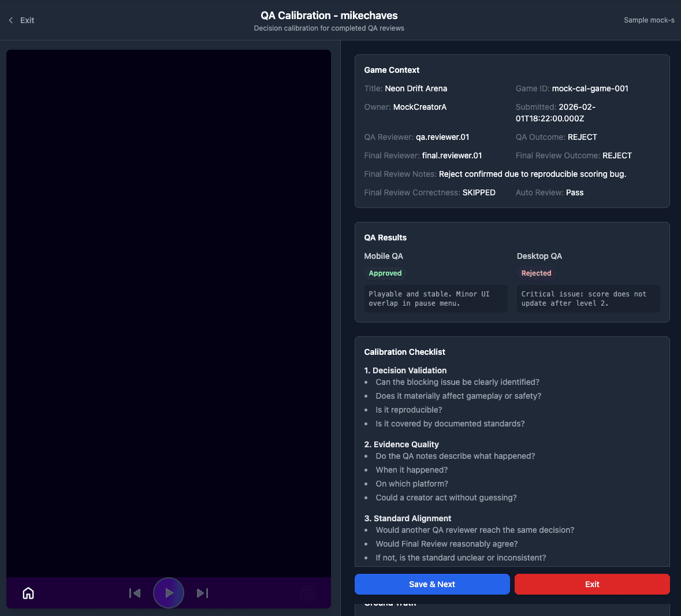Click 'Would Final Review reasonably agree?'
The image size is (681, 616).
[446, 544]
